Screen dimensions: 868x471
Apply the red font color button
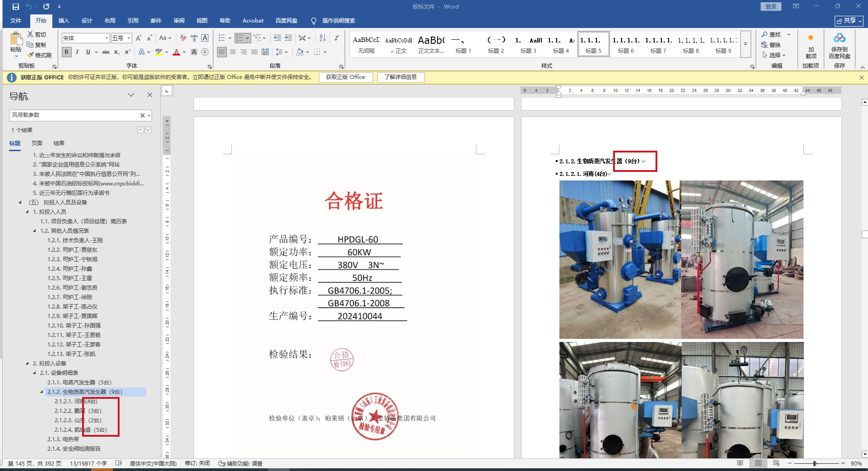click(176, 52)
